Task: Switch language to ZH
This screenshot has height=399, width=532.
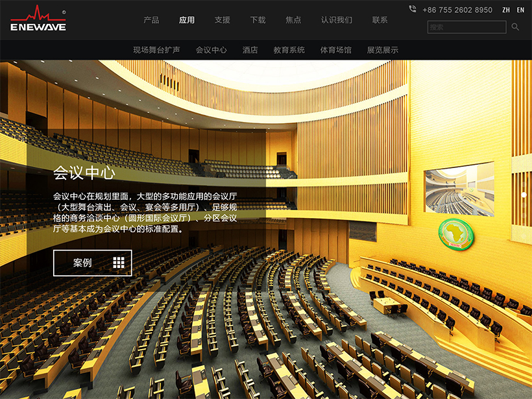Action: click(506, 10)
